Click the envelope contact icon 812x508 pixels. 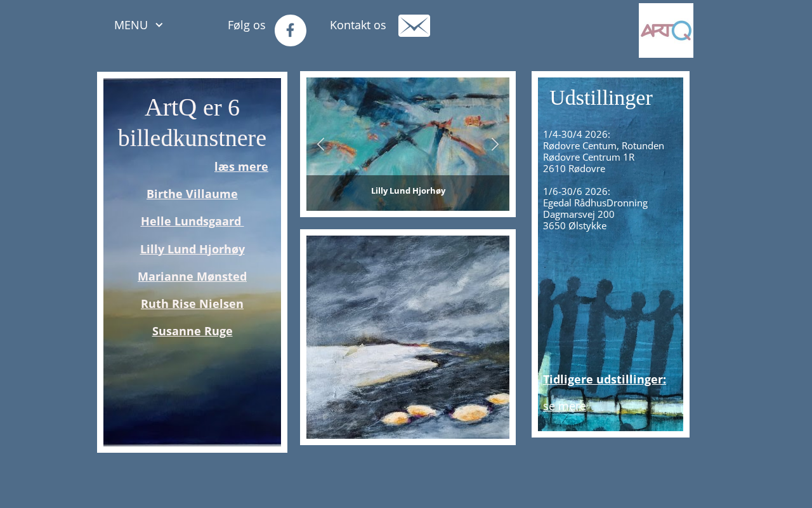coord(414,26)
